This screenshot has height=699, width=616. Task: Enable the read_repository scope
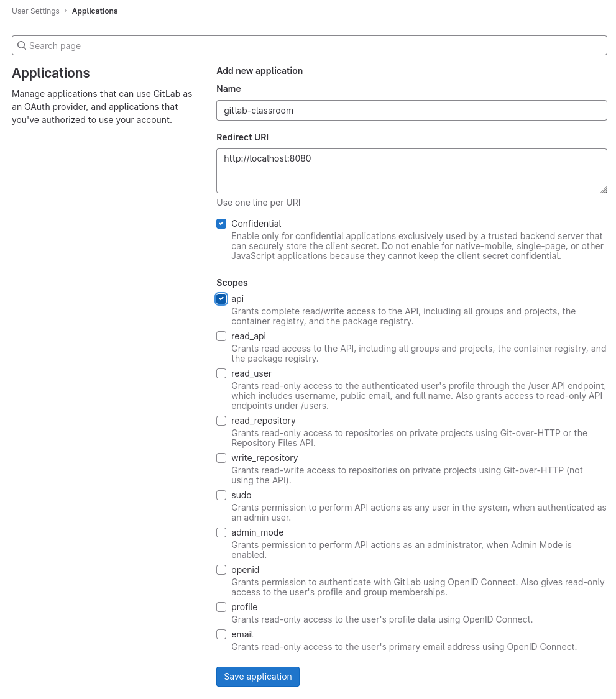(x=221, y=421)
